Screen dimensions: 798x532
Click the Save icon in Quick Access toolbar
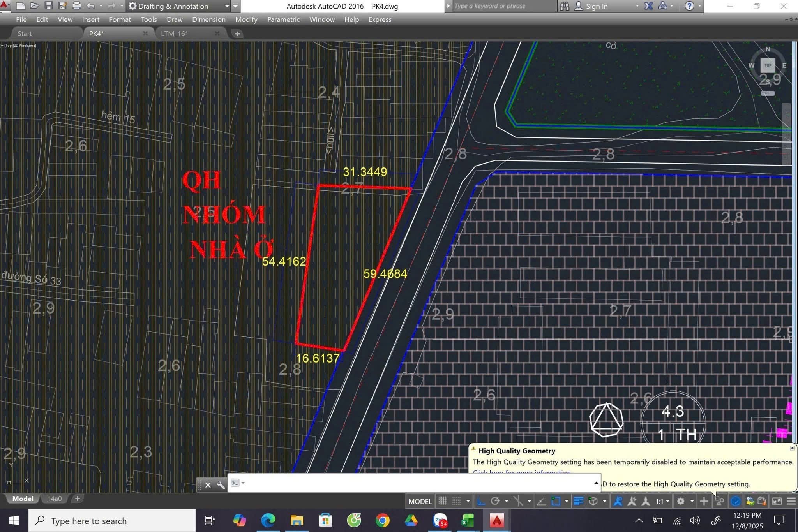(x=49, y=6)
